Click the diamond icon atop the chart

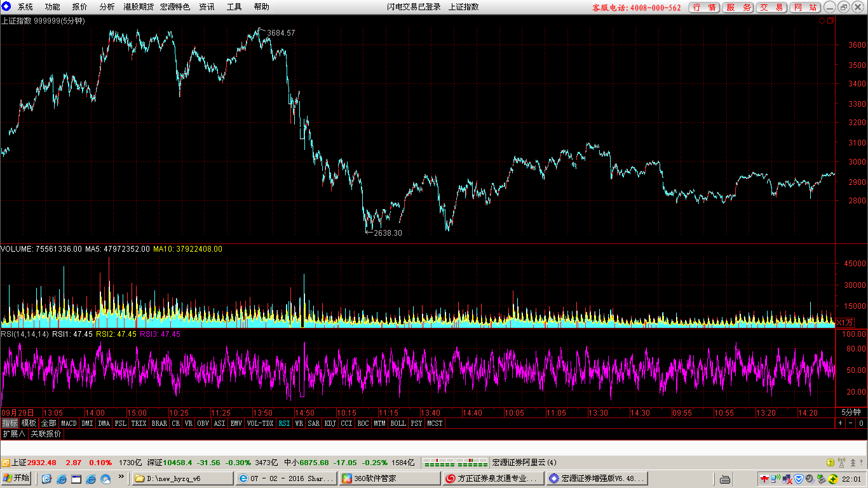click(x=822, y=21)
